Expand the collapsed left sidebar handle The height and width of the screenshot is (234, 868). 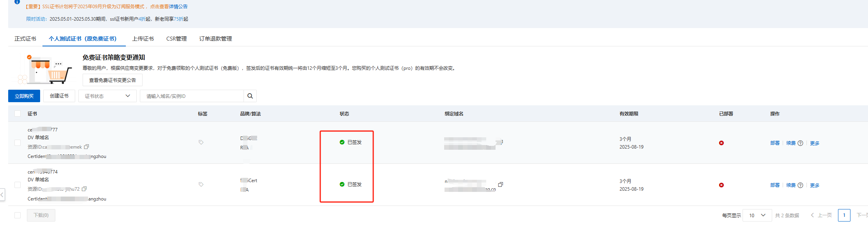2,194
